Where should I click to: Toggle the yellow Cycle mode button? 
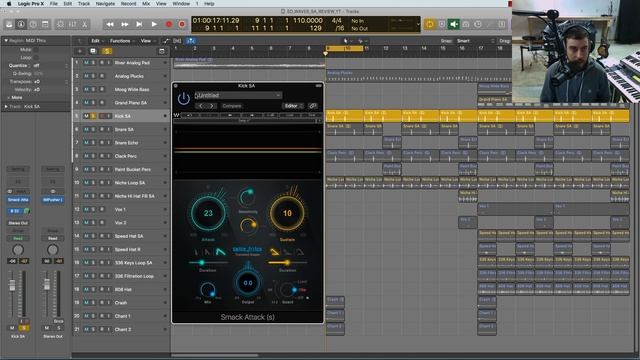click(x=429, y=24)
